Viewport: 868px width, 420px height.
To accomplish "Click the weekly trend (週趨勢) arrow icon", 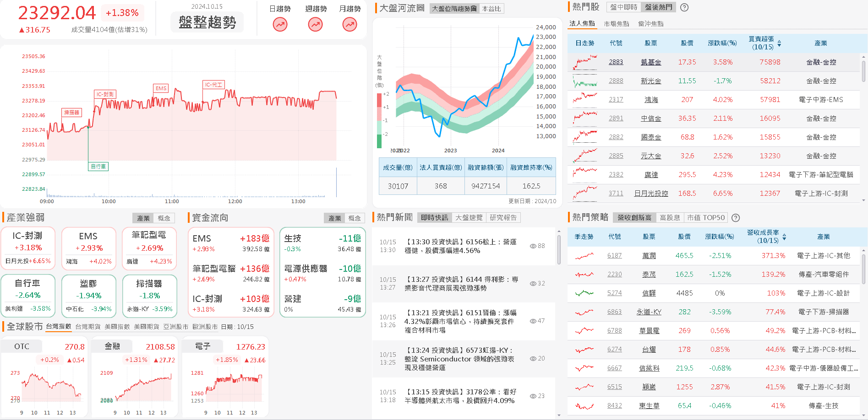I will coord(315,24).
